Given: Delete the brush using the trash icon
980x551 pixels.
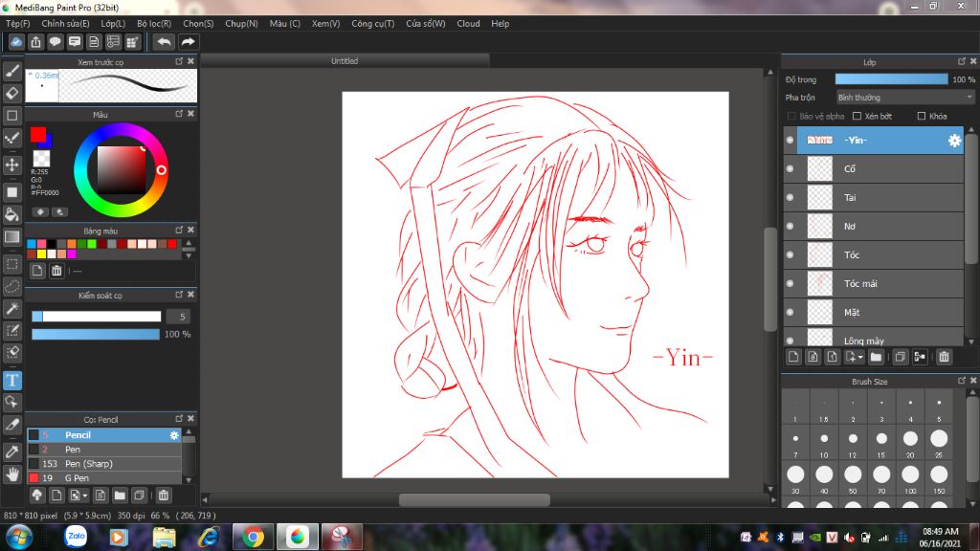Looking at the screenshot, I should pos(163,496).
